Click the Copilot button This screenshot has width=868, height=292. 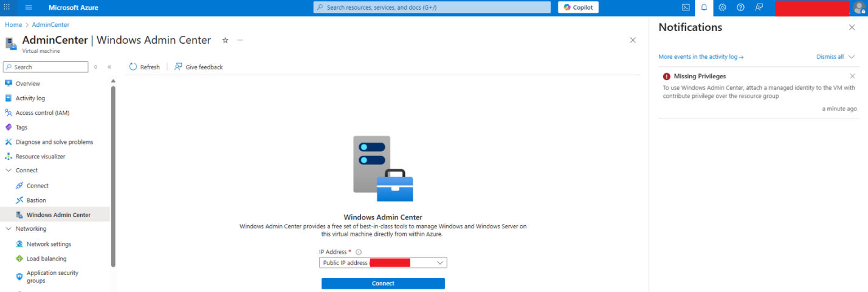pos(578,7)
